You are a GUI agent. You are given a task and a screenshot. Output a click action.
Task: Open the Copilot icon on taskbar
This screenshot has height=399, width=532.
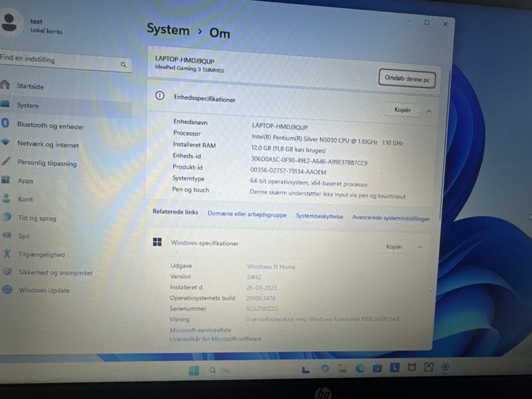[x=325, y=369]
